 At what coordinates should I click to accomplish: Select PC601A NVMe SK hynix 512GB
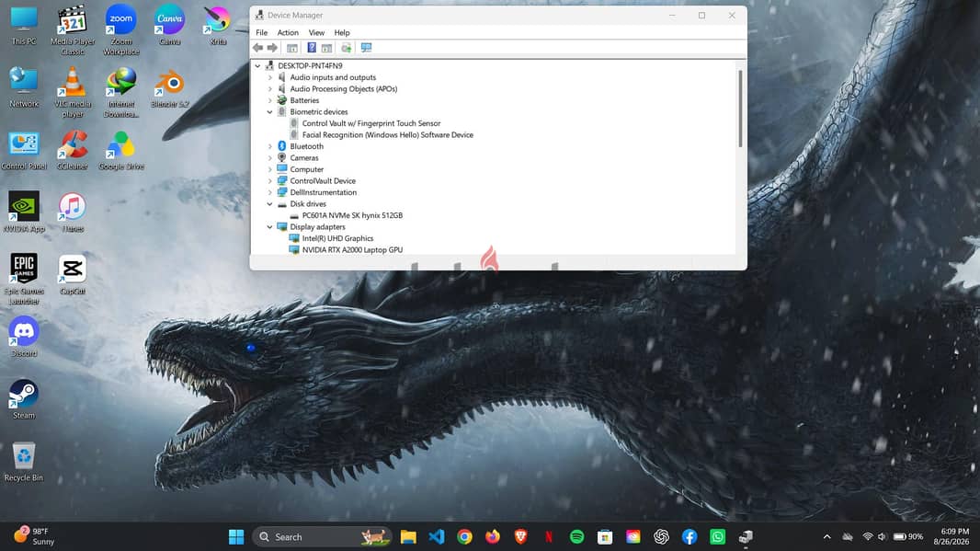[352, 215]
